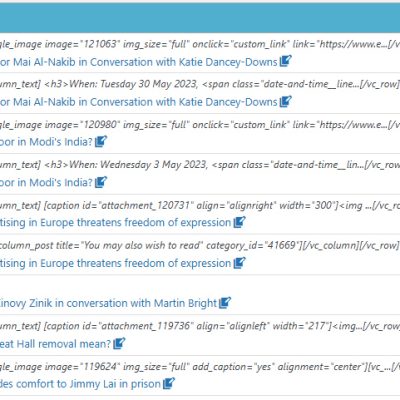Image resolution: width=400 pixels, height=400 pixels.
Task: Open Europe freedom of expression link under attachment_120731 snippet
Action: tap(116, 223)
